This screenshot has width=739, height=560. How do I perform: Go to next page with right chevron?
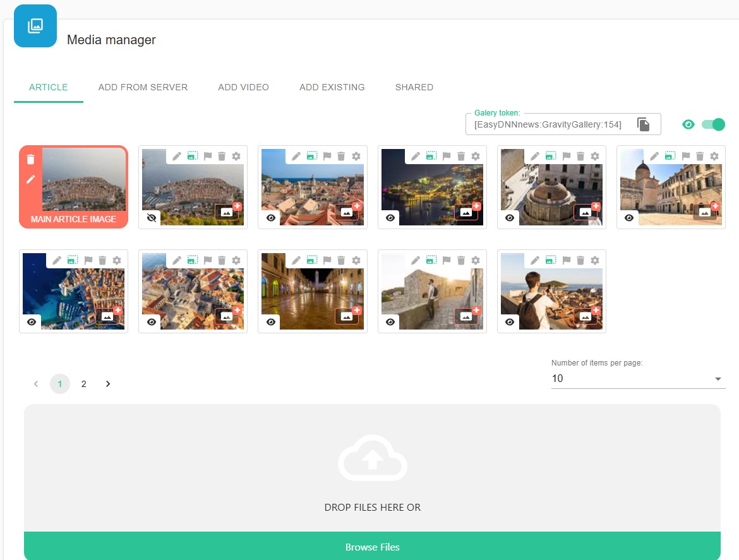108,384
